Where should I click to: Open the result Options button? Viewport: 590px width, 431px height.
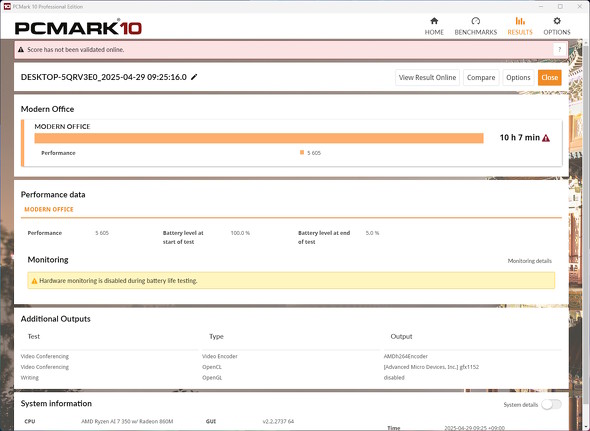[x=518, y=78]
